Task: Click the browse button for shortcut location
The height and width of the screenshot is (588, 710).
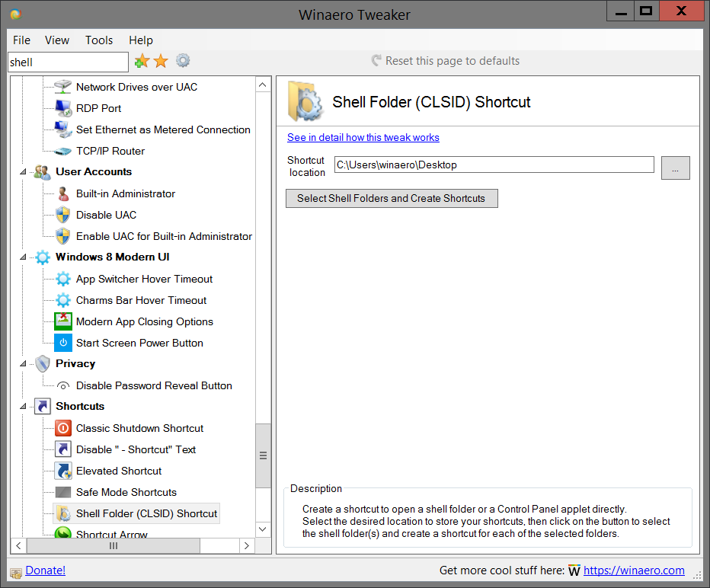Action: [675, 168]
